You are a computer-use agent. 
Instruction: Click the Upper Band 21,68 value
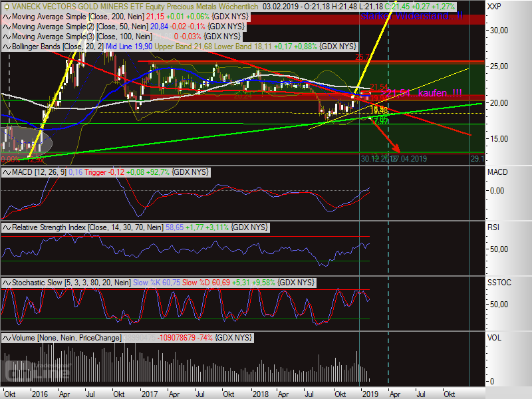(184, 47)
